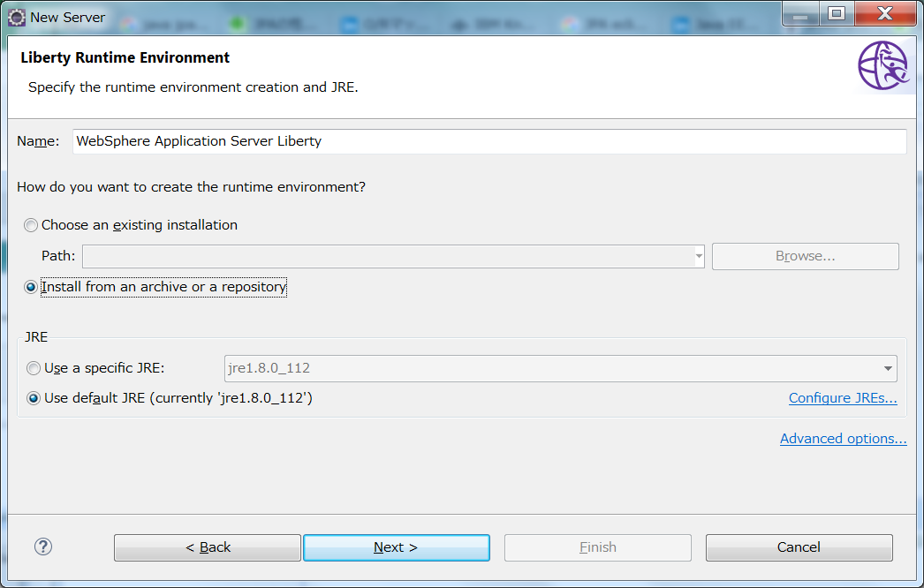Click inside the runtime Name field
Screen dimensions: 924x588
(490, 141)
